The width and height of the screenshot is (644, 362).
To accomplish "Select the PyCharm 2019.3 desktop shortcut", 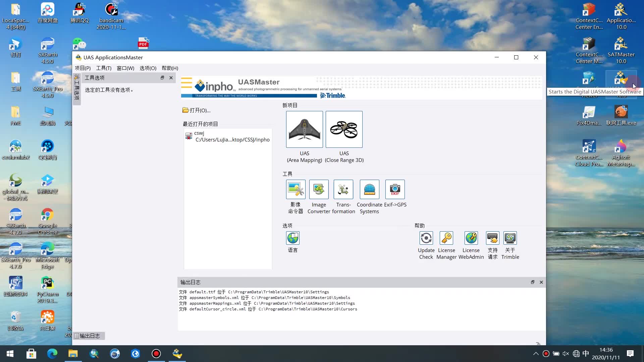I will pyautogui.click(x=47, y=290).
